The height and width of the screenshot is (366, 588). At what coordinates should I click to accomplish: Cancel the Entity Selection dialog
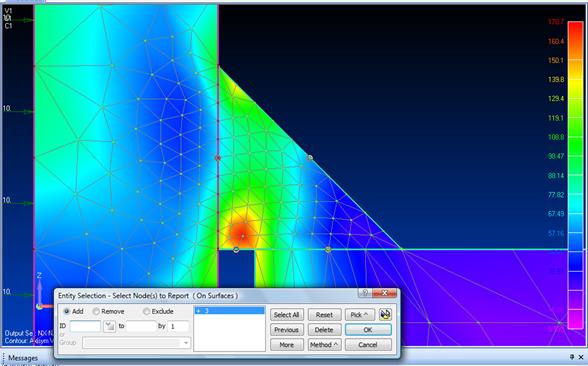coord(368,345)
